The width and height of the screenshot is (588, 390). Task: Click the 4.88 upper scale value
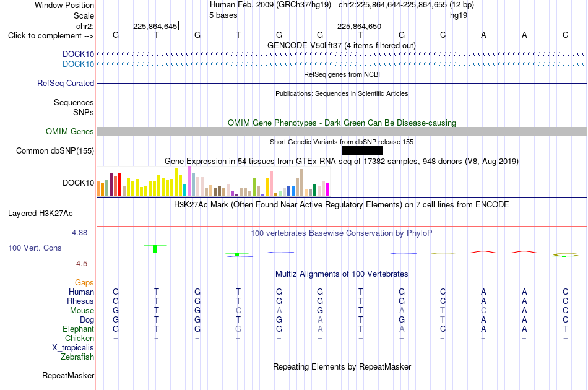click(x=79, y=233)
